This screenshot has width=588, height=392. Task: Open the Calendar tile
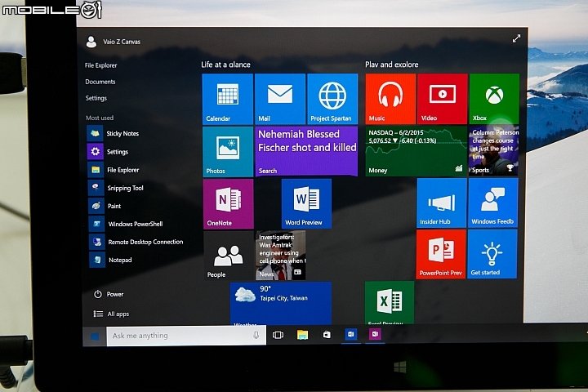pos(228,99)
